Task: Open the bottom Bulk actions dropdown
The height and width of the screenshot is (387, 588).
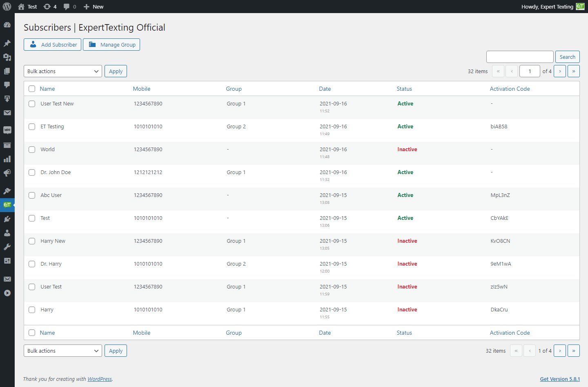Action: click(x=63, y=351)
